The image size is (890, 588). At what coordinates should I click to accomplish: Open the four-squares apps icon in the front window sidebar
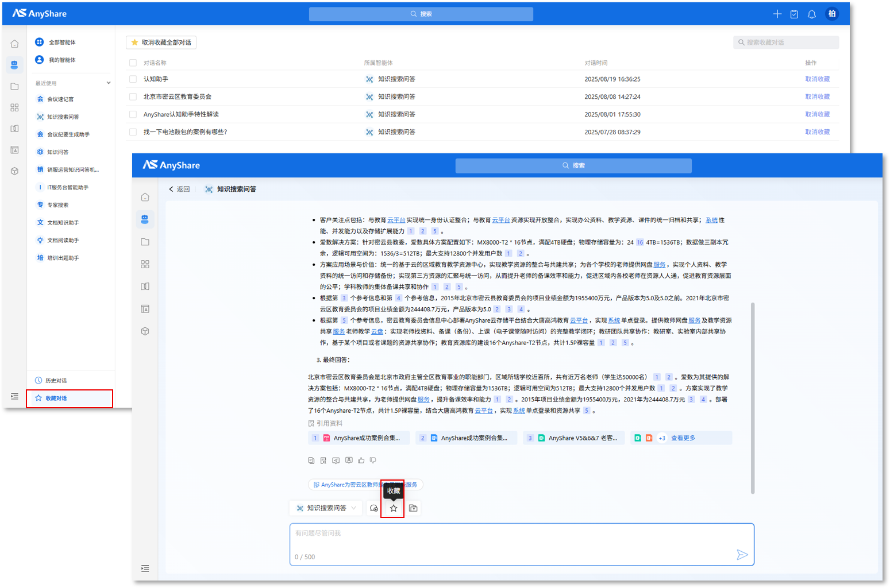(145, 264)
